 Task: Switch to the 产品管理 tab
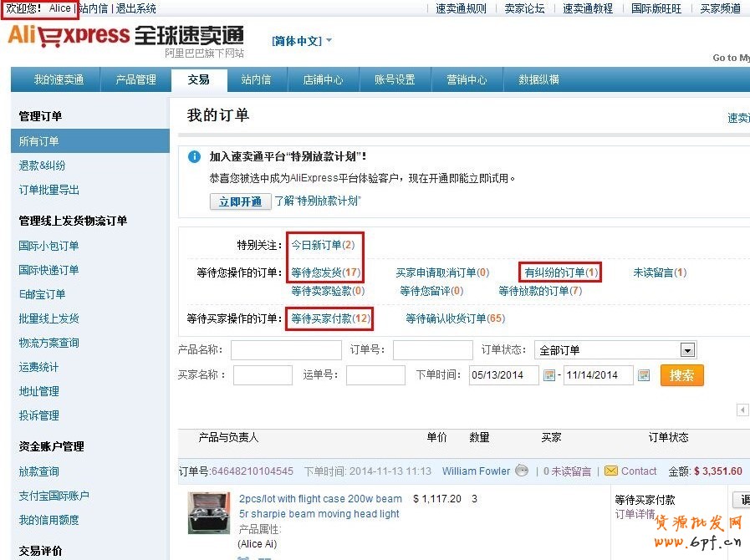pyautogui.click(x=135, y=79)
